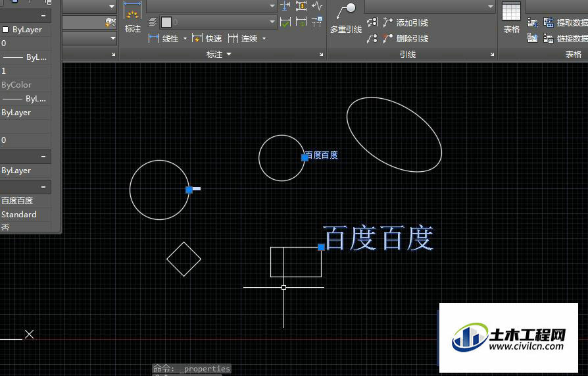The height and width of the screenshot is (376, 588).
Task: Select the 线性 linear dimension tool
Action: (x=164, y=38)
